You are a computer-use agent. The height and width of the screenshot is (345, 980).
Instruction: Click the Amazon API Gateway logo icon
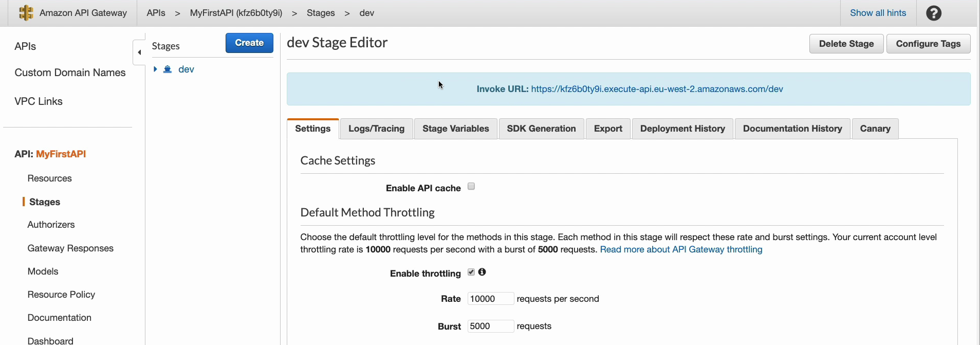pyautogui.click(x=26, y=13)
